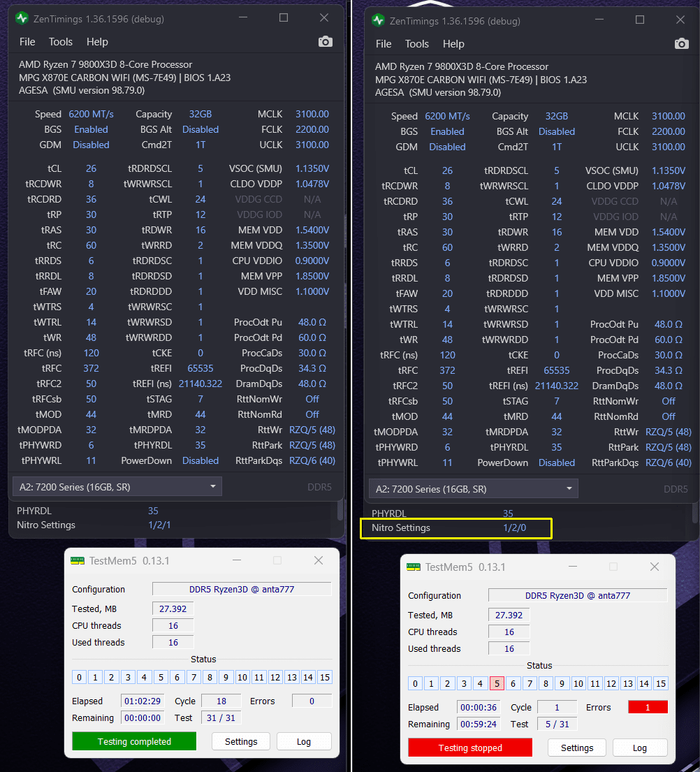Click Elapsed time 01:02:29 field
Screen dimensions: 700x772
[x=143, y=701]
